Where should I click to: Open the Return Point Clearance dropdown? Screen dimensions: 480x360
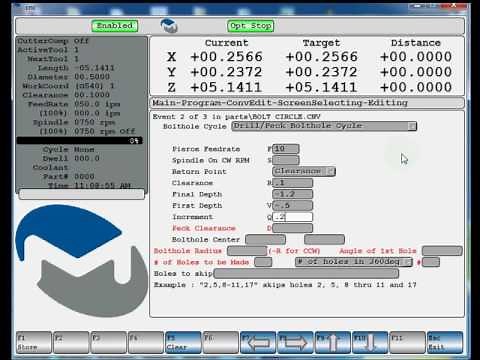[x=304, y=171]
